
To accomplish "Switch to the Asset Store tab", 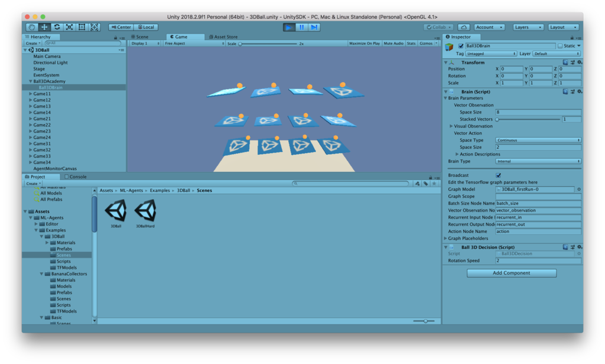I will (223, 37).
